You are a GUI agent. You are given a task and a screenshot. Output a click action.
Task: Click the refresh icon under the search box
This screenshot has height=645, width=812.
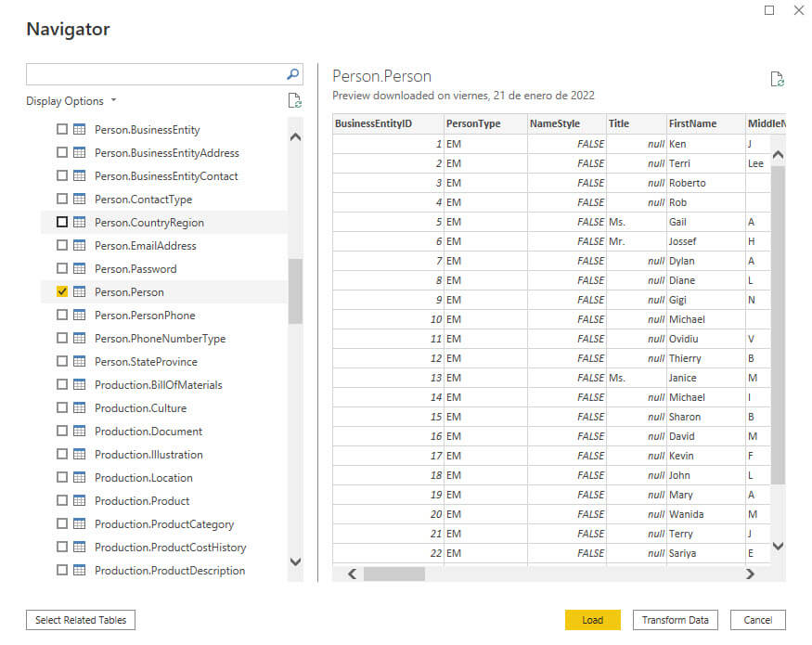(x=294, y=101)
